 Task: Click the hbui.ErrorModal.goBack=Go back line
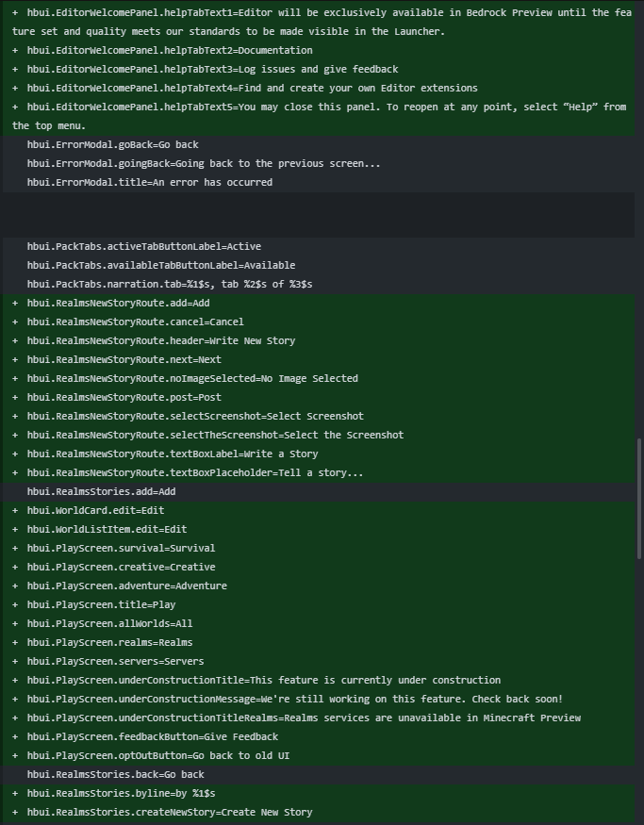[x=319, y=144]
